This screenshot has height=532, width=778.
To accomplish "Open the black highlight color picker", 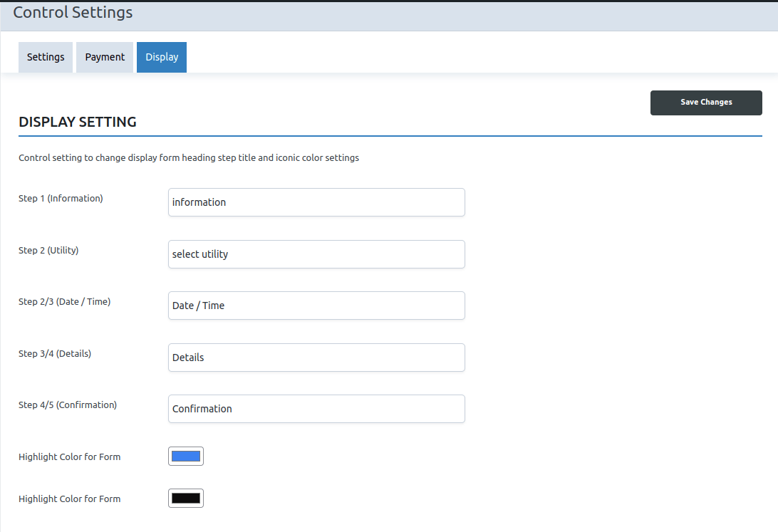I will [x=186, y=499].
